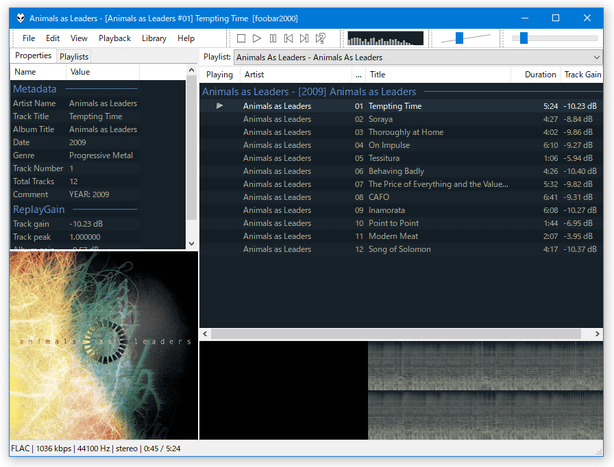Sort by the Artist column header
The image size is (614, 467).
click(x=295, y=74)
